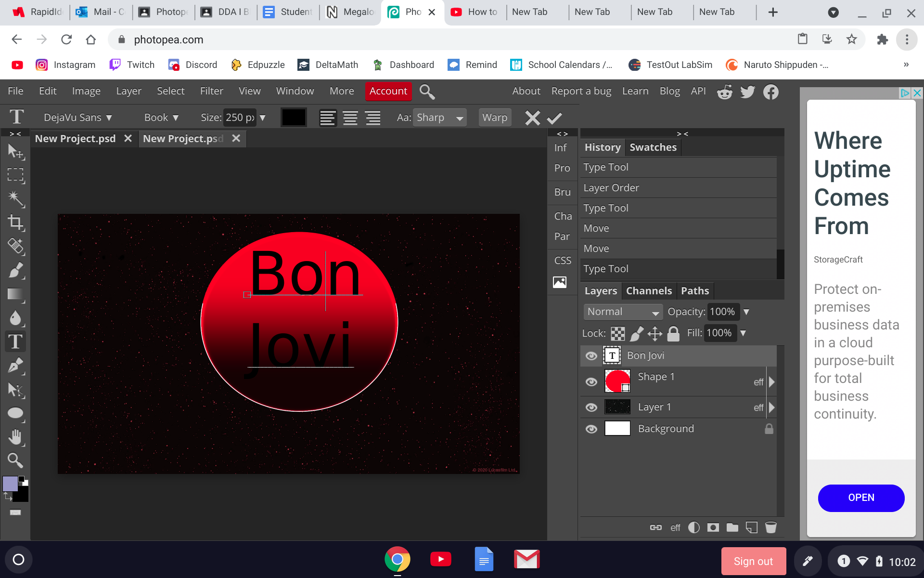924x578 pixels.
Task: Add a new layer icon
Action: point(752,527)
